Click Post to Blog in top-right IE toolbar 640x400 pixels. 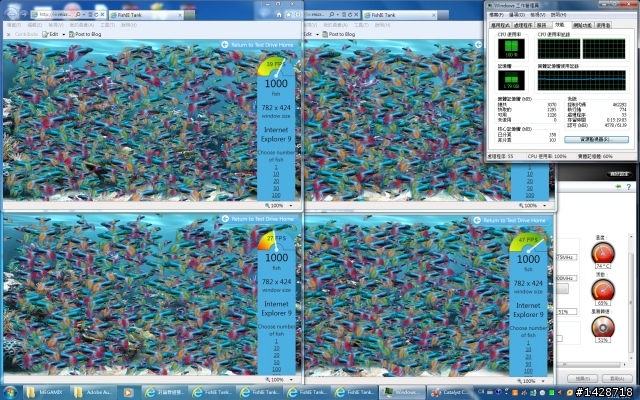(x=339, y=34)
